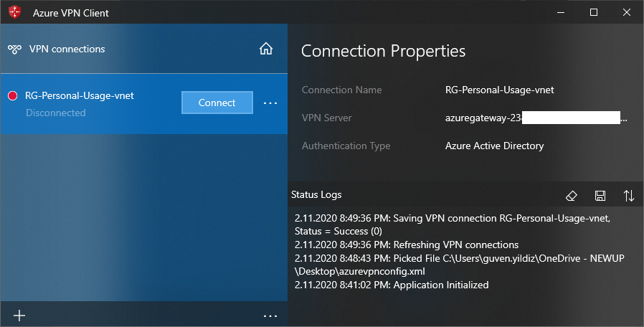Close the Azure VPN Client window
Screen dimensions: 644x327
point(627,12)
